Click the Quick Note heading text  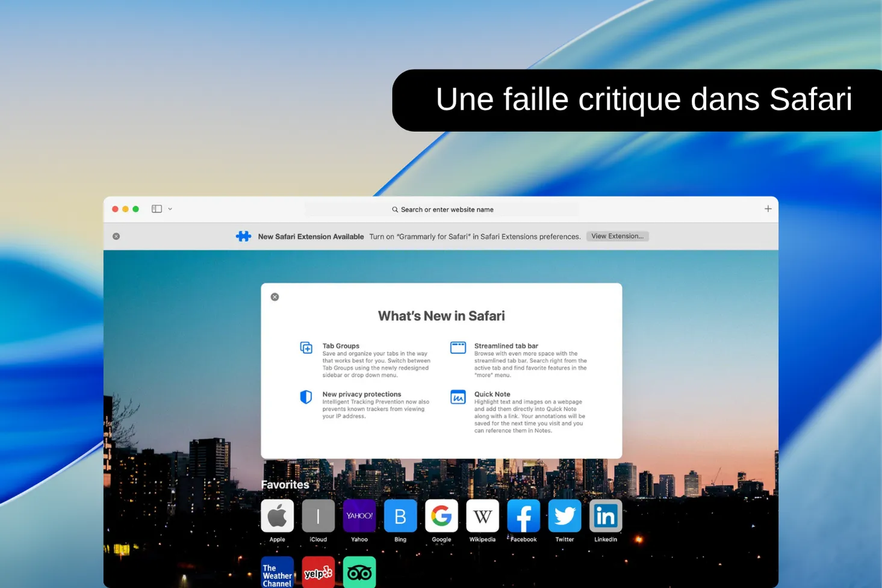492,394
